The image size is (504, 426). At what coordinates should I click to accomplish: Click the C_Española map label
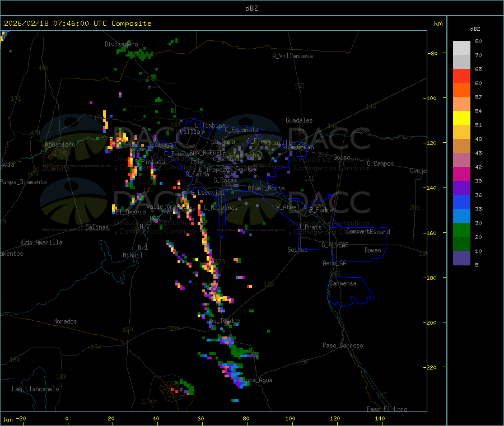[242, 130]
